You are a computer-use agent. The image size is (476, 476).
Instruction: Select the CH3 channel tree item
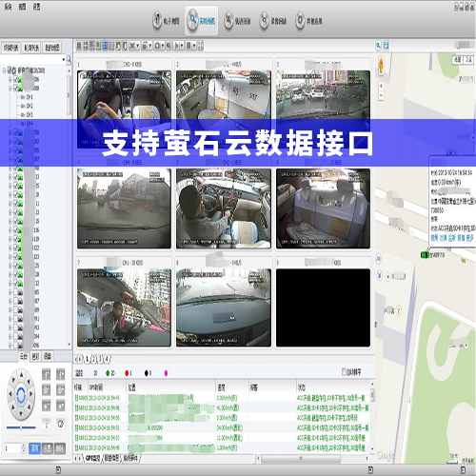27,114
